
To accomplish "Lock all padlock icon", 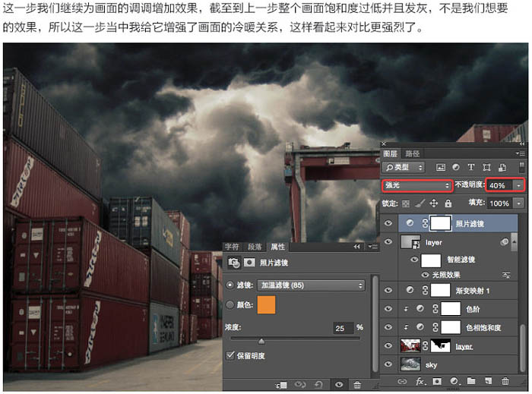I will coord(448,203).
